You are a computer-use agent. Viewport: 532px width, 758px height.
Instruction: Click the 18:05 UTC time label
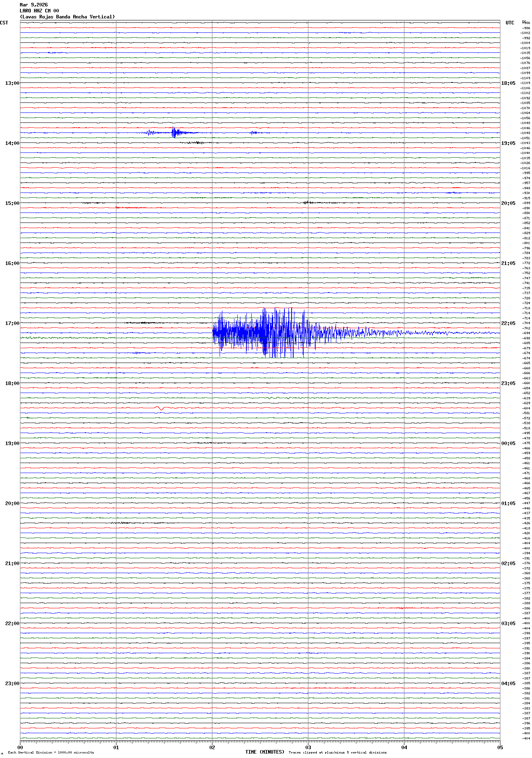tap(508, 83)
